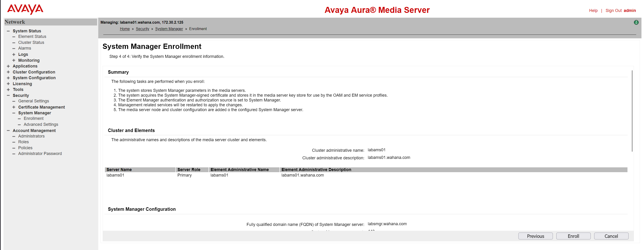
Task: Expand the Logs tree node
Action: click(14, 54)
